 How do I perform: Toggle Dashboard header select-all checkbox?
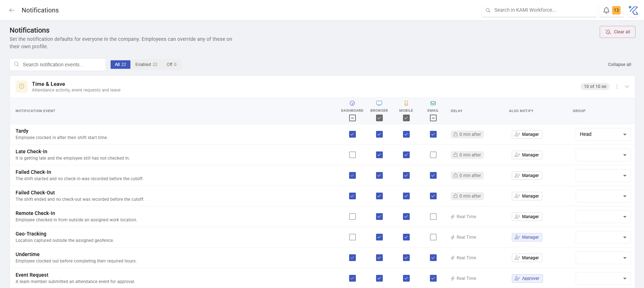[x=352, y=118]
